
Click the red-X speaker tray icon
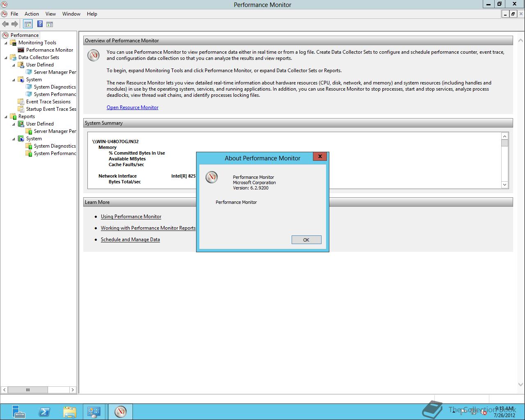coord(483,412)
